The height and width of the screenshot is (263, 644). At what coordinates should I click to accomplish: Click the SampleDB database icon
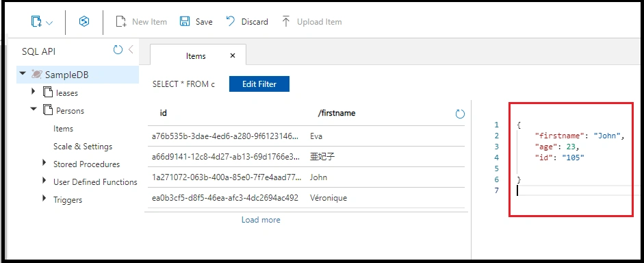point(36,75)
